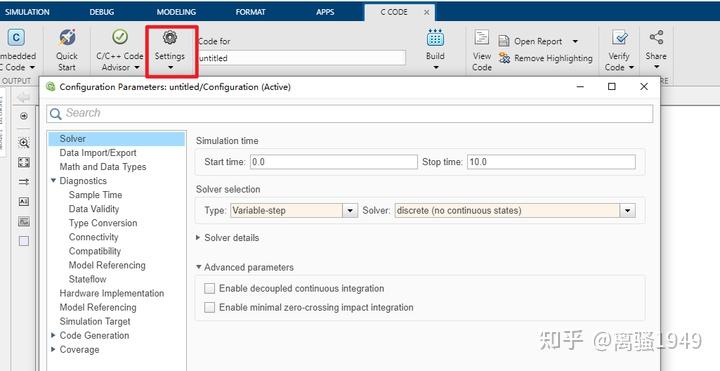The height and width of the screenshot is (371, 720).
Task: Click the Remove Highlighting icon
Action: pos(505,58)
